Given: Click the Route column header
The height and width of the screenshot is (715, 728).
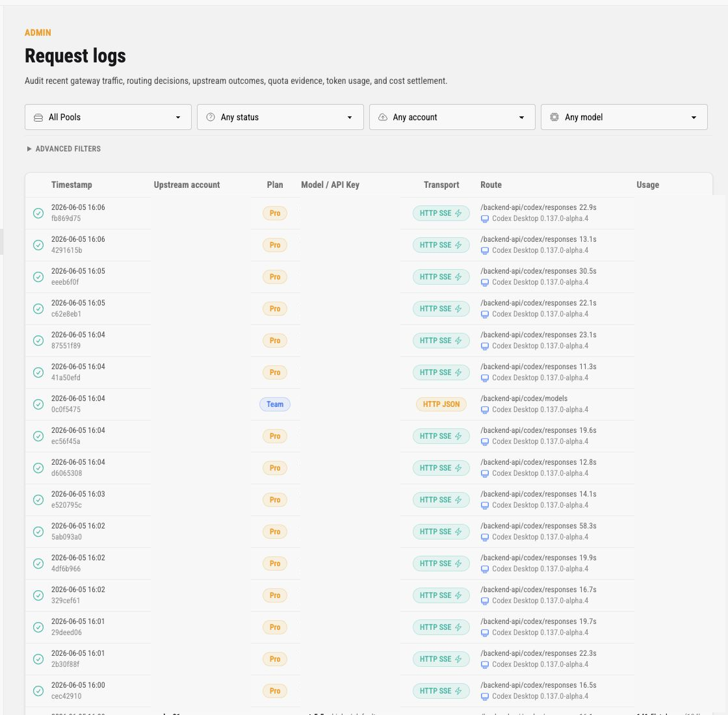Looking at the screenshot, I should point(491,185).
